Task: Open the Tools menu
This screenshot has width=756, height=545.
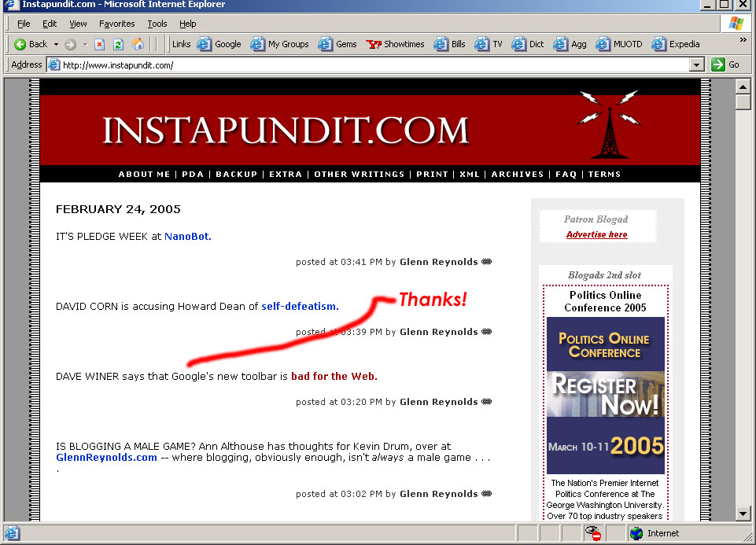Action: point(157,24)
